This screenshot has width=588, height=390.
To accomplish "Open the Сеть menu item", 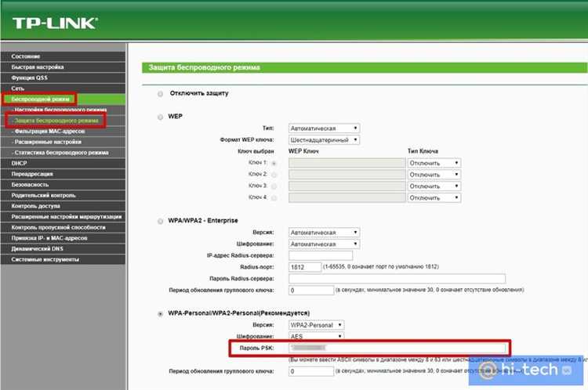I will [63, 88].
